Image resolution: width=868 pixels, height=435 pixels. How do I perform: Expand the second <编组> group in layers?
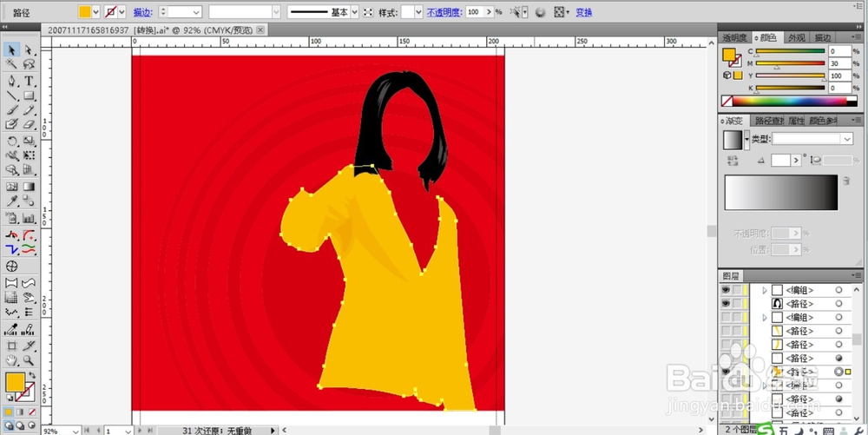click(x=765, y=318)
